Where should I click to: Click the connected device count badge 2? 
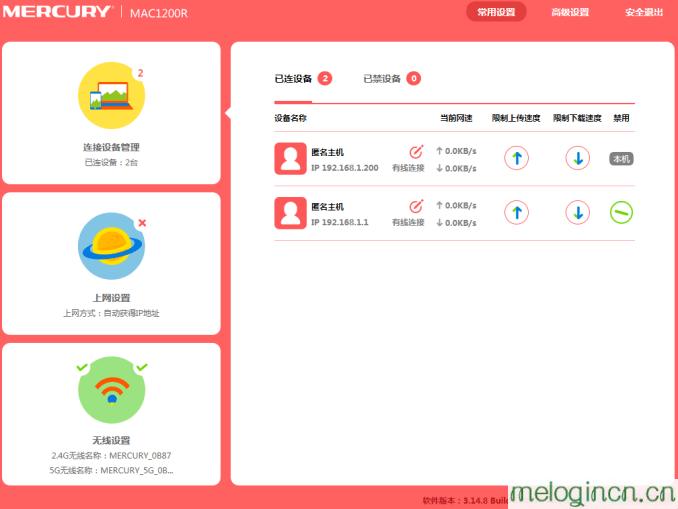point(325,78)
